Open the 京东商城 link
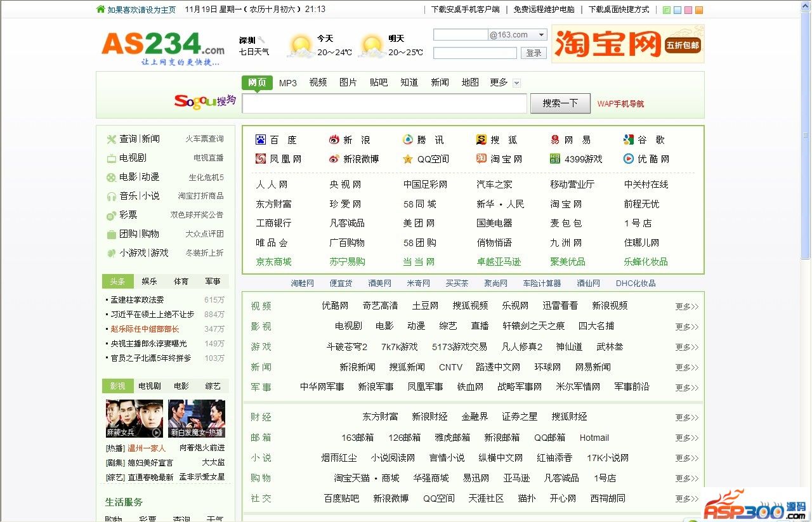 (x=274, y=262)
